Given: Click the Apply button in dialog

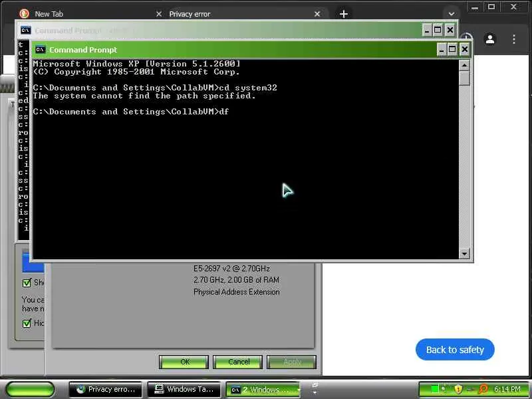Looking at the screenshot, I should coord(291,362).
